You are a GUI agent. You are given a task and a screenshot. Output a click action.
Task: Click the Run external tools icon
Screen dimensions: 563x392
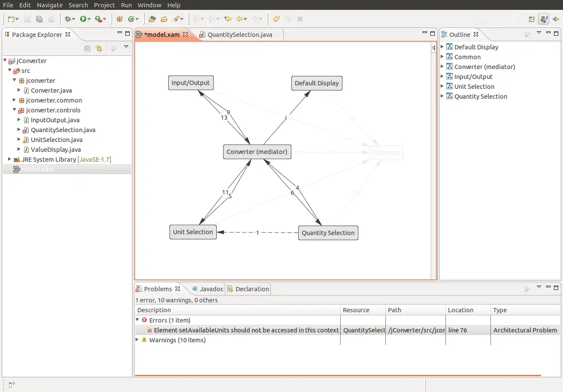point(98,19)
